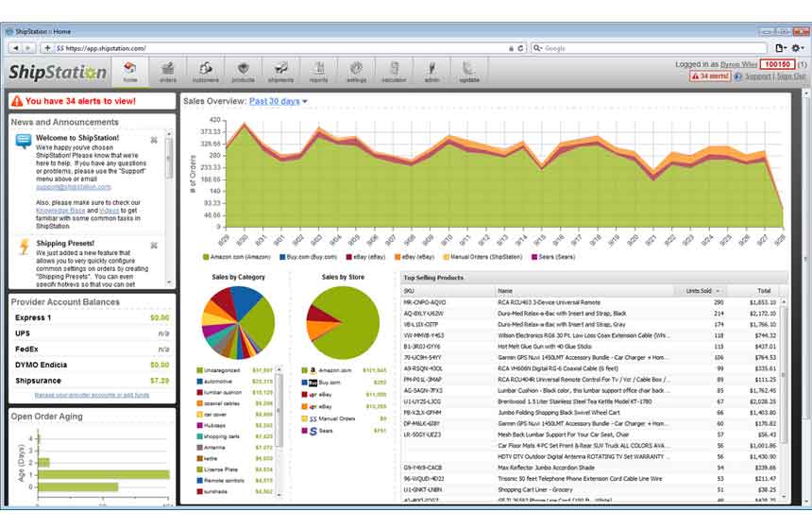The height and width of the screenshot is (529, 812).
Task: Click the browser back arrow
Action: tap(15, 48)
